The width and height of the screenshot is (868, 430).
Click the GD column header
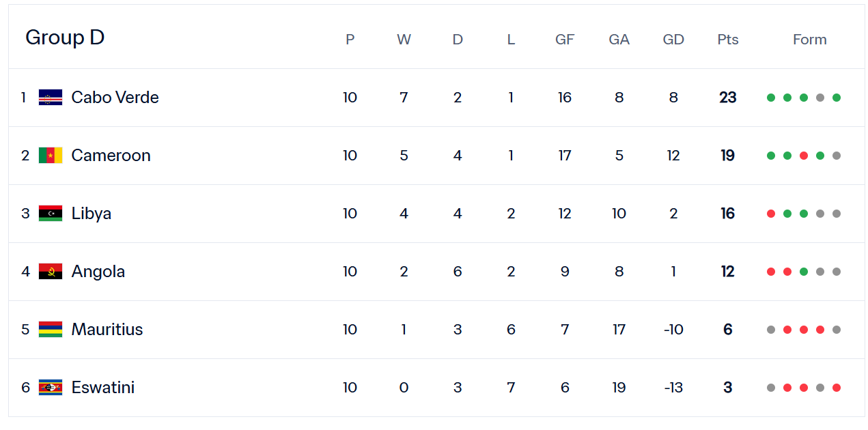click(x=673, y=40)
